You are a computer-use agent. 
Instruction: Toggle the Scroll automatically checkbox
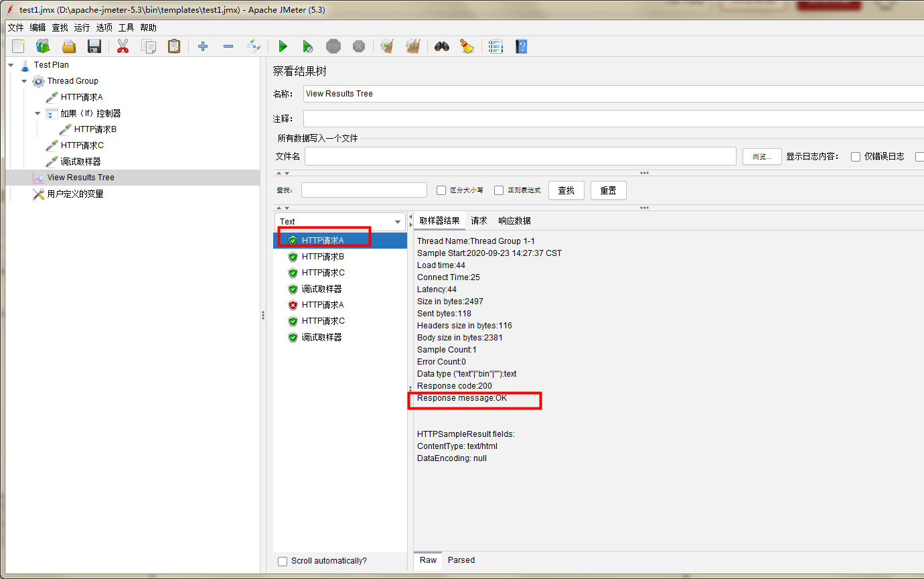point(283,561)
